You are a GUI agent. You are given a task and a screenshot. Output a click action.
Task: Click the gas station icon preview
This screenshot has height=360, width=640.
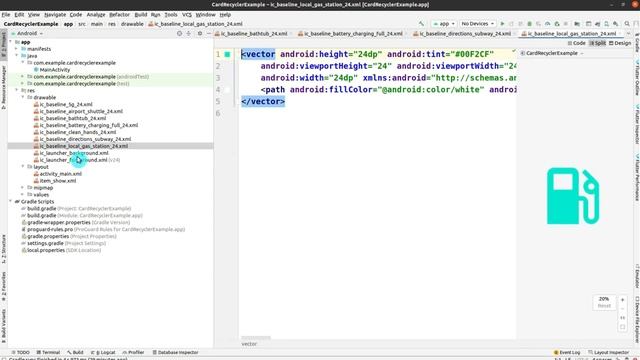tap(573, 196)
